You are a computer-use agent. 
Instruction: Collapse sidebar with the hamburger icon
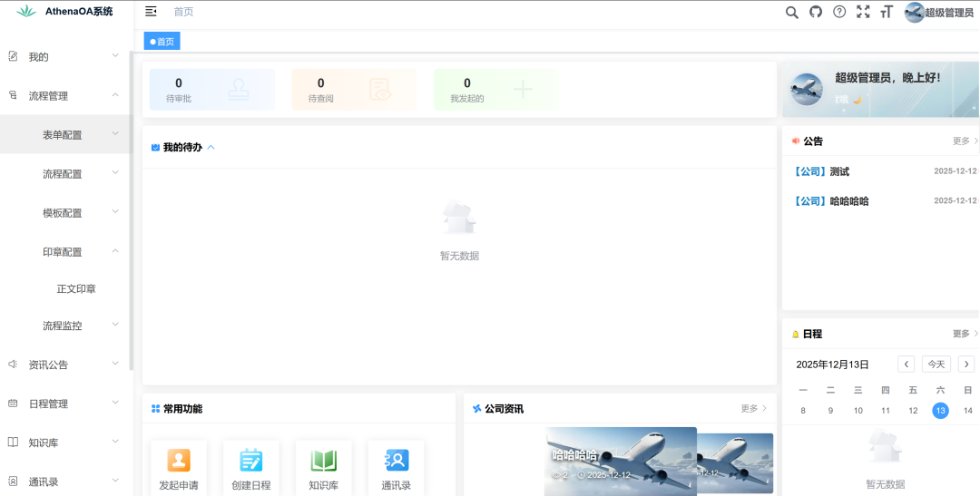151,11
